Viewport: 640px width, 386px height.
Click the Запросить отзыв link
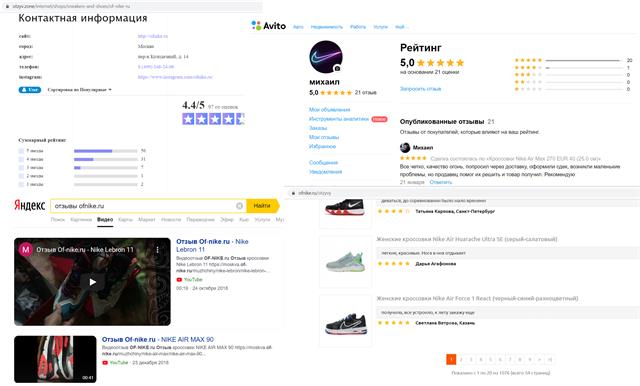click(x=420, y=89)
